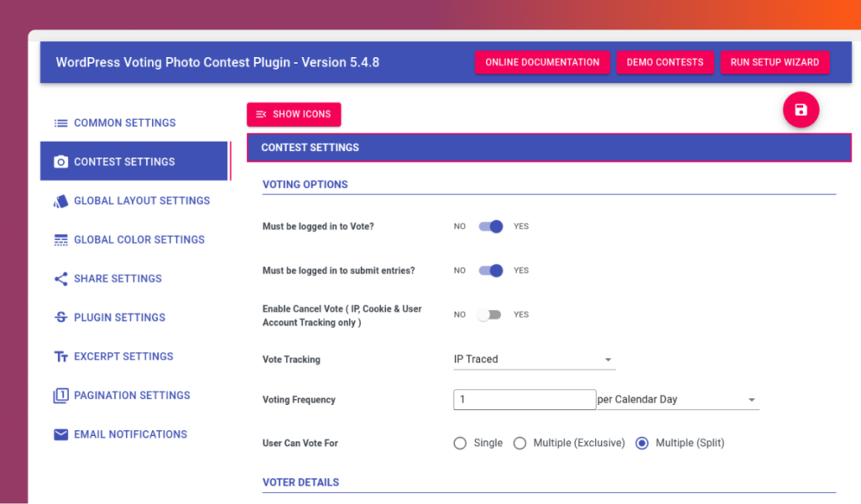Open the Online Documentation button
The height and width of the screenshot is (504, 861).
pyautogui.click(x=542, y=62)
